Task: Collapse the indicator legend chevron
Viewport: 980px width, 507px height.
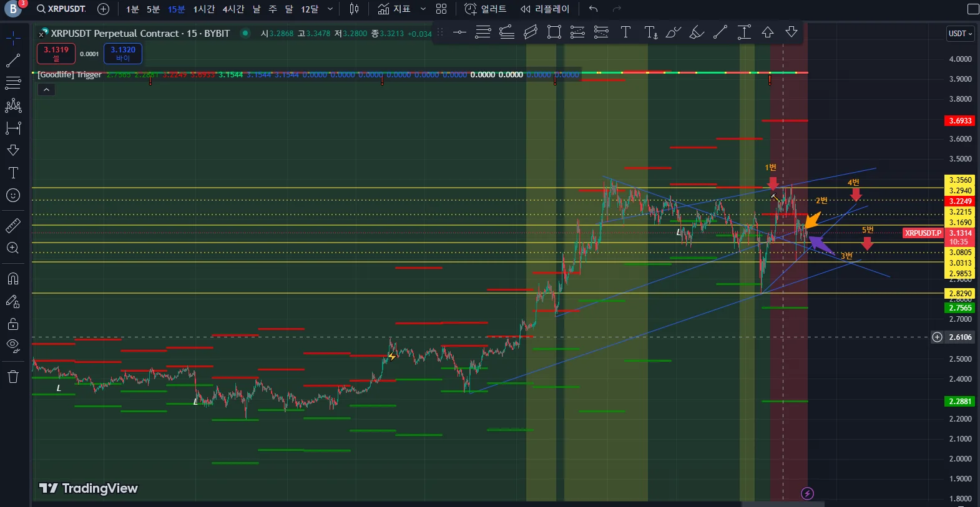Action: 47,90
